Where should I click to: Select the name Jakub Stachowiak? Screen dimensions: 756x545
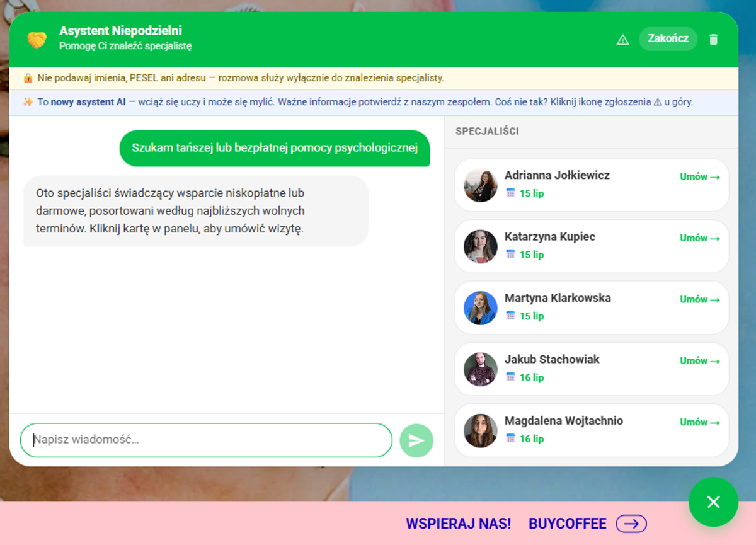coord(552,359)
